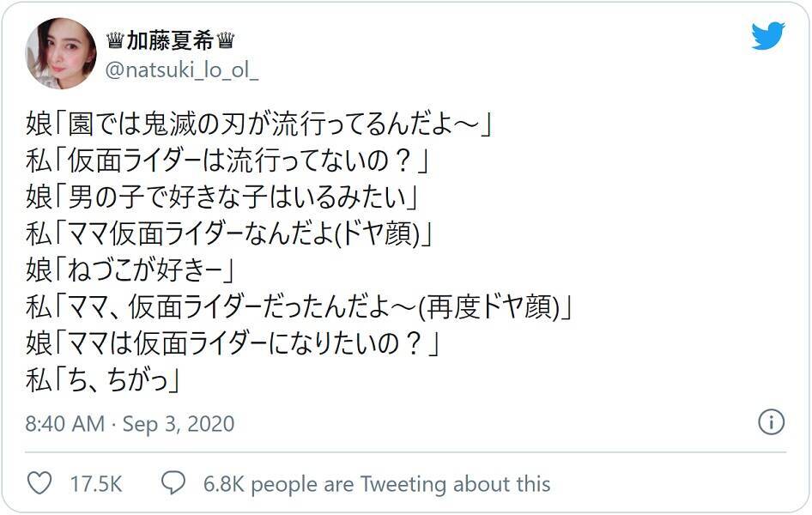The height and width of the screenshot is (515, 812).
Task: Click the crown emoji before 加藤夏希
Action: (115, 41)
